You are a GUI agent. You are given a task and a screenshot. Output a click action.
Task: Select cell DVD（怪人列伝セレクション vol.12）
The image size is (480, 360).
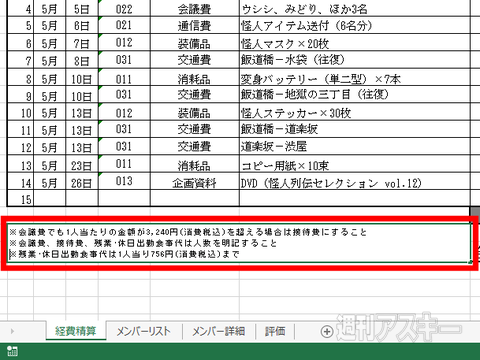point(355,181)
